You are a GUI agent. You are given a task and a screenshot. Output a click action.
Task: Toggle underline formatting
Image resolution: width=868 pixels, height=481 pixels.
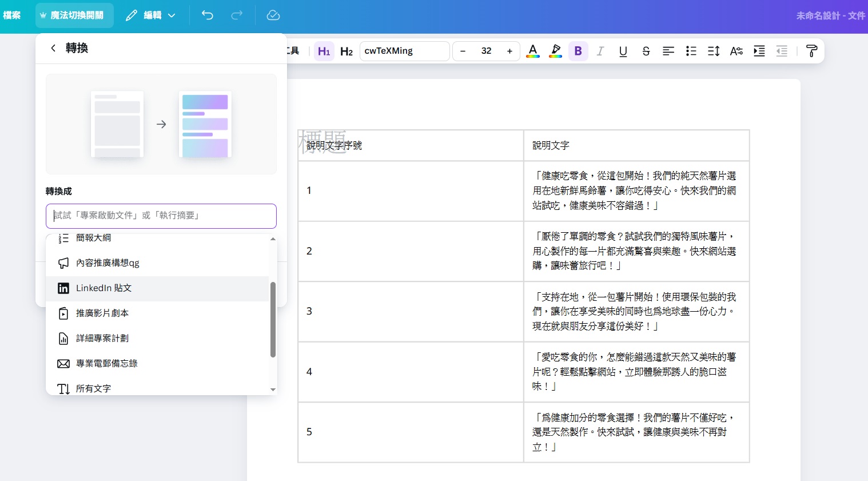(623, 51)
